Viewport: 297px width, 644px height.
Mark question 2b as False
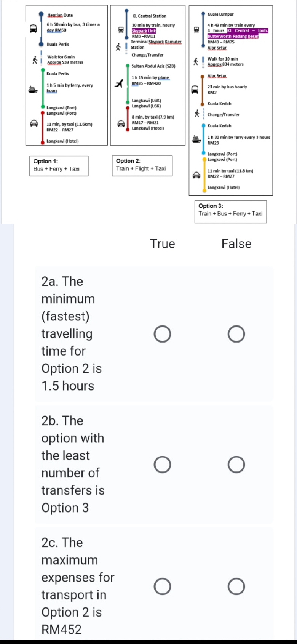pyautogui.click(x=236, y=465)
